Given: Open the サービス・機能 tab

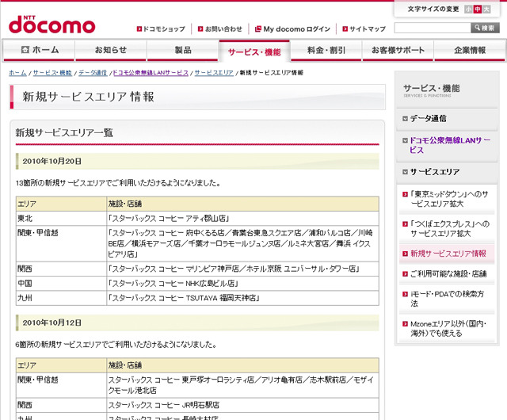Looking at the screenshot, I should [254, 52].
